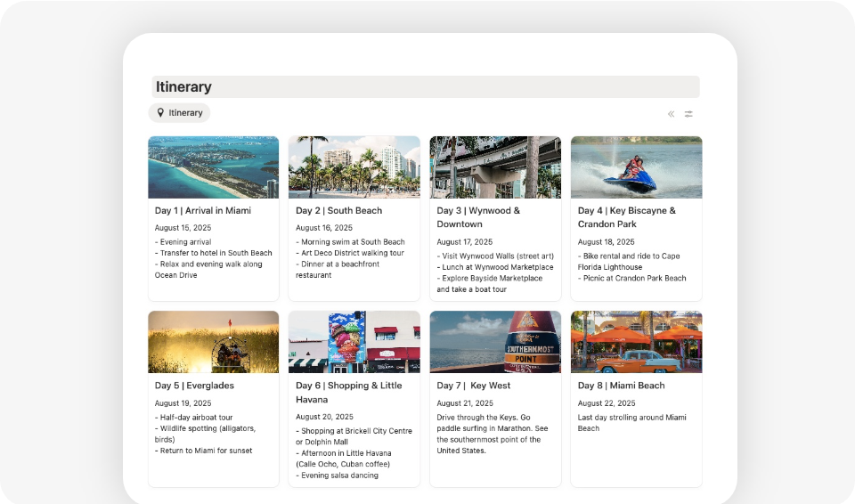Click 'Return to Miami for sunset' text
The width and height of the screenshot is (855, 504).
click(206, 451)
